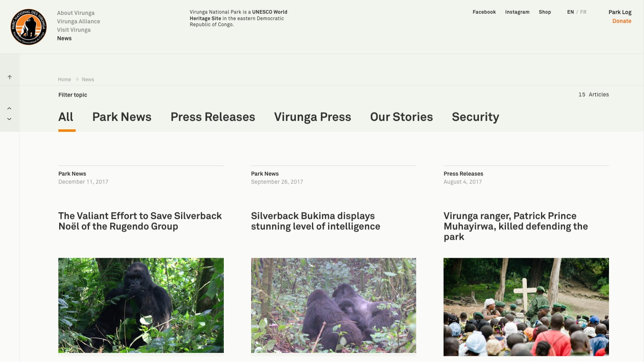Select the EN language option
The height and width of the screenshot is (363, 644).
click(x=570, y=12)
